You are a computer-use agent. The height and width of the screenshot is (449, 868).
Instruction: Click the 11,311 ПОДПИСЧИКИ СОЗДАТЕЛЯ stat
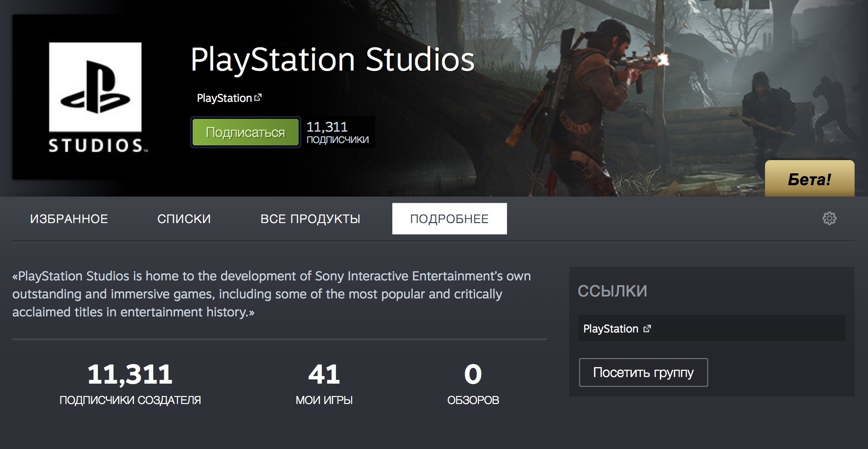point(130,384)
